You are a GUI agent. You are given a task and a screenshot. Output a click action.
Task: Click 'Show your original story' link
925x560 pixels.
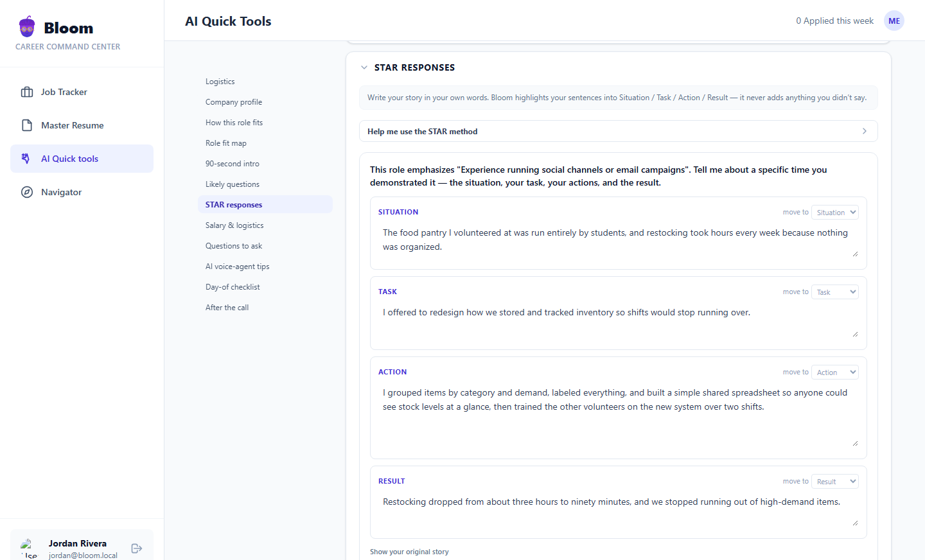409,552
